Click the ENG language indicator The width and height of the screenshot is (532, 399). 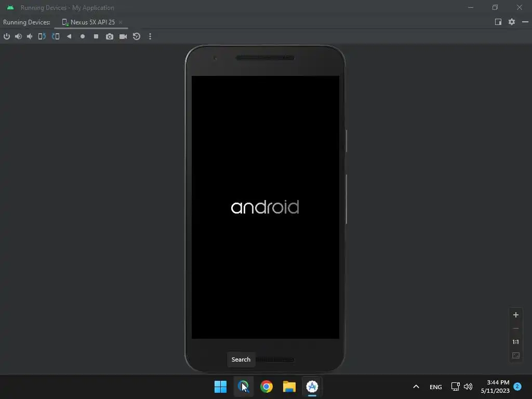tap(436, 387)
